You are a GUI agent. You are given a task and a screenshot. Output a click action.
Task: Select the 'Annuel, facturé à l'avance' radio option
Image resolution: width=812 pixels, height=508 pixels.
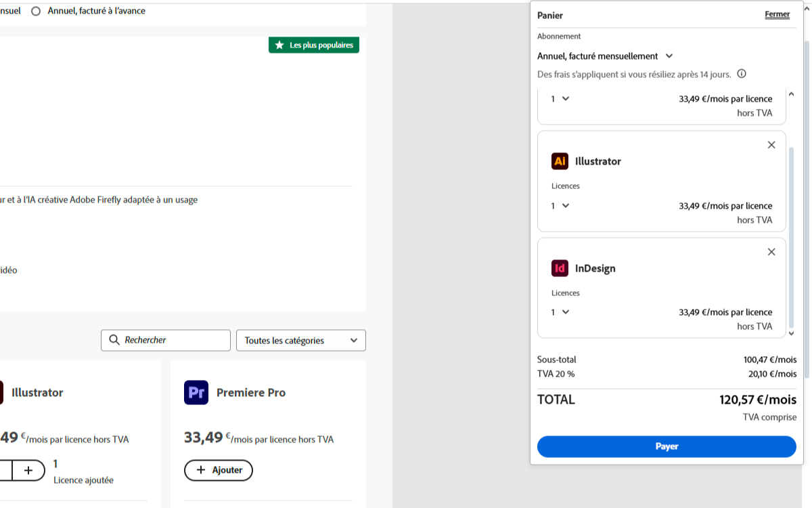[36, 11]
